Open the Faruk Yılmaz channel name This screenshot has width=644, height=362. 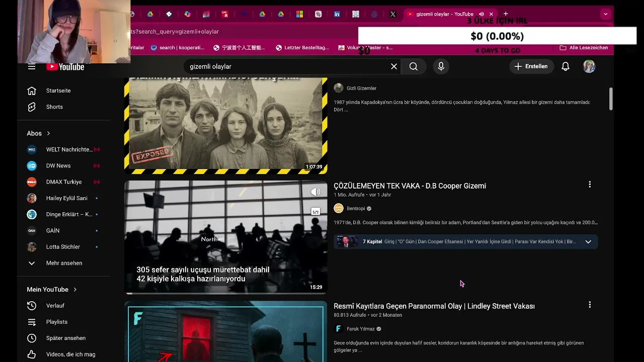pyautogui.click(x=361, y=329)
